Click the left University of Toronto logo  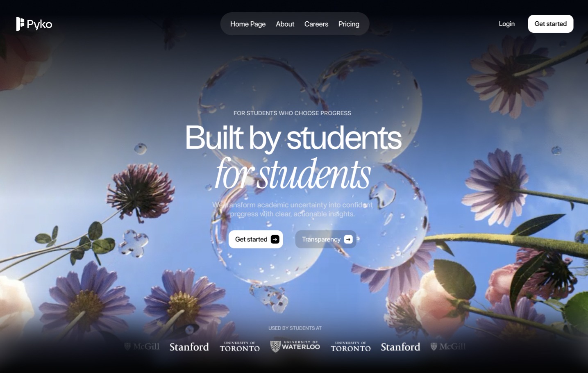(x=240, y=347)
